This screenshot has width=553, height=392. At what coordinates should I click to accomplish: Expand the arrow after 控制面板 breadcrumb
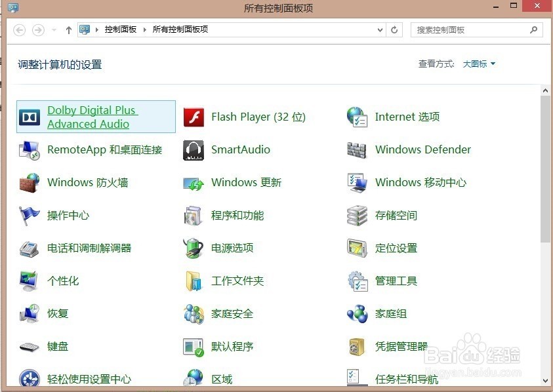point(144,29)
